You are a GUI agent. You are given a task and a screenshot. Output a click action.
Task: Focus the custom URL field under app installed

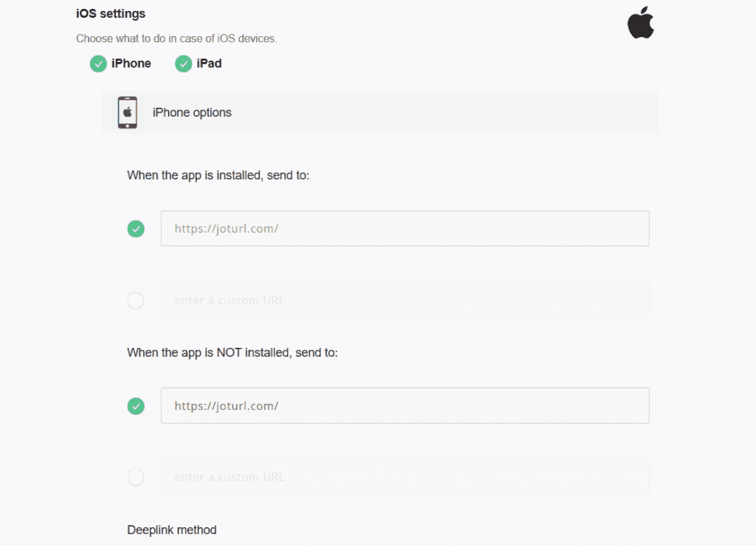(405, 300)
